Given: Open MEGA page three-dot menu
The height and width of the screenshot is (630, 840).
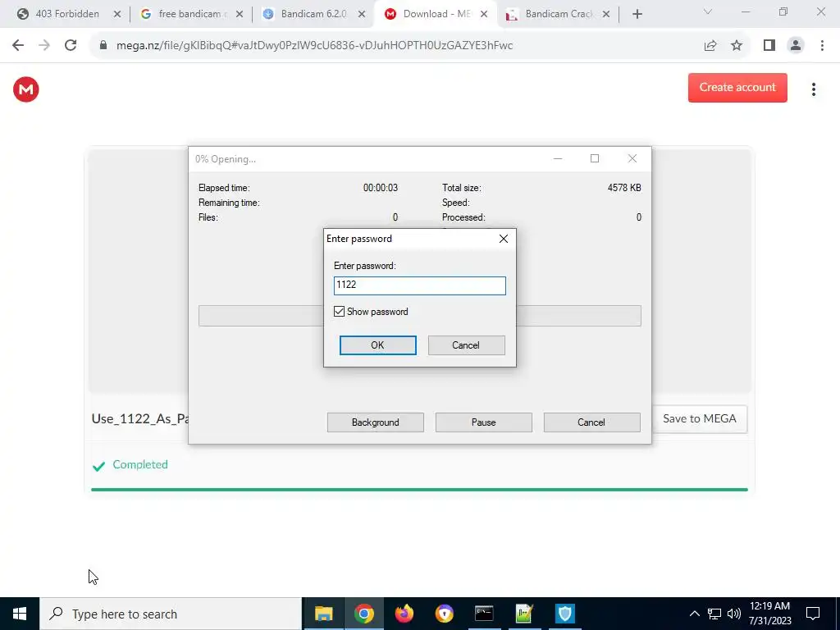Looking at the screenshot, I should tap(813, 89).
